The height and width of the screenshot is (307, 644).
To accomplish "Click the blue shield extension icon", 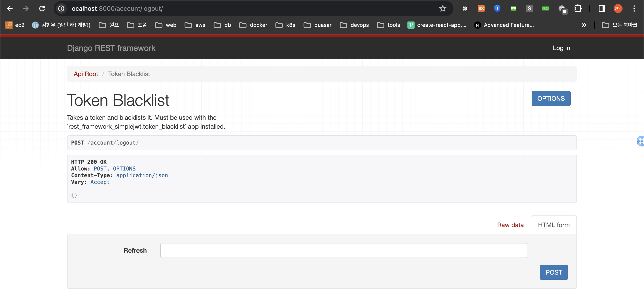I will pos(497,9).
